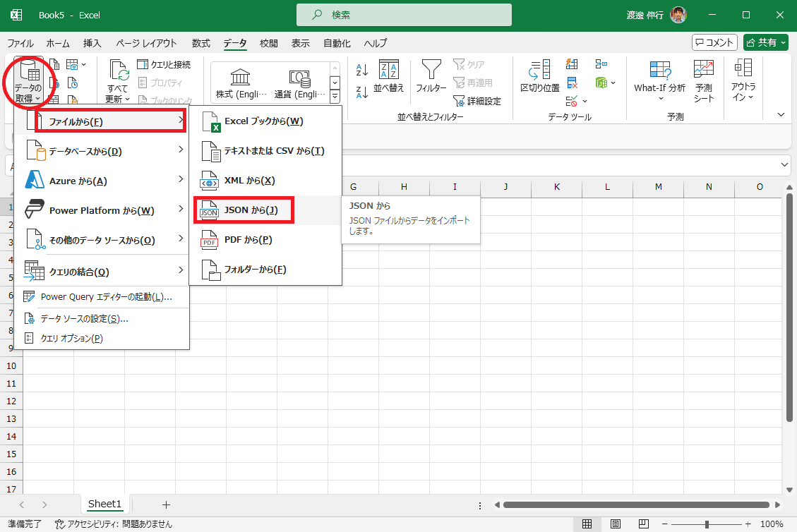Click the Consolidate icon in Data Tools
The image size is (797, 532).
tap(601, 64)
